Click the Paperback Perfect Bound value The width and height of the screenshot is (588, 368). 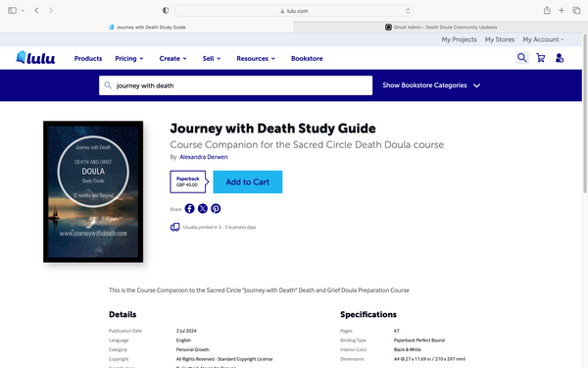click(419, 341)
